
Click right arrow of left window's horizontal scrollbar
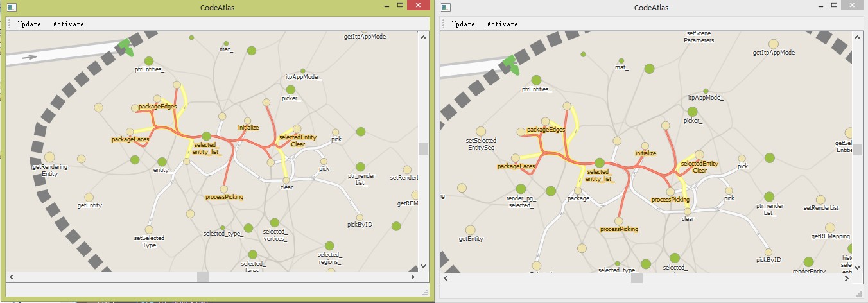413,277
